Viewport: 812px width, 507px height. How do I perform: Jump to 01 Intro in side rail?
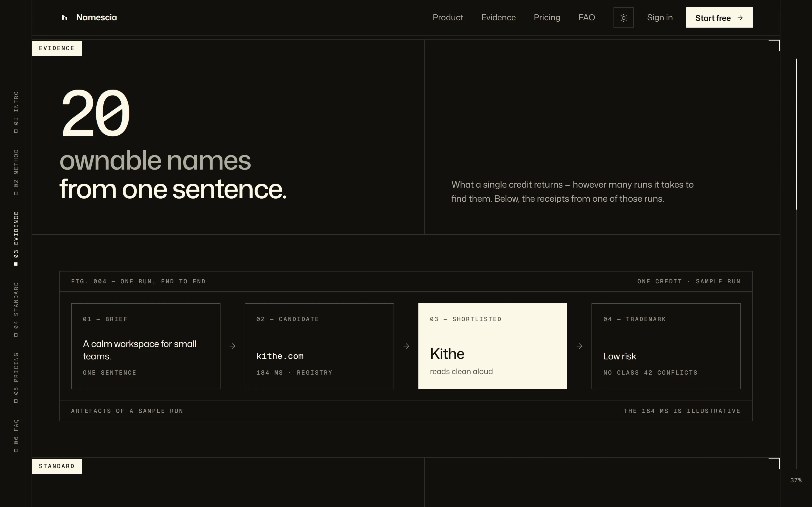pyautogui.click(x=16, y=112)
